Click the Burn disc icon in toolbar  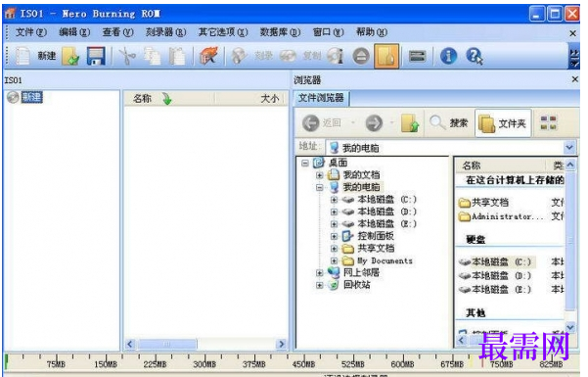[x=239, y=57]
